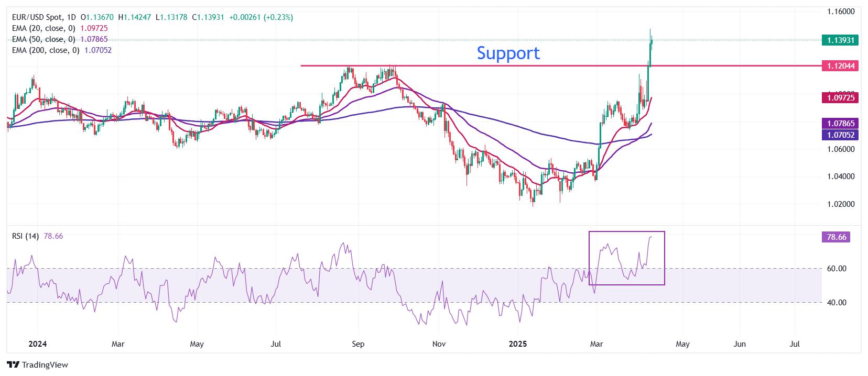The image size is (868, 376).
Task: Click the Nov label on time axis
Action: pyautogui.click(x=439, y=344)
